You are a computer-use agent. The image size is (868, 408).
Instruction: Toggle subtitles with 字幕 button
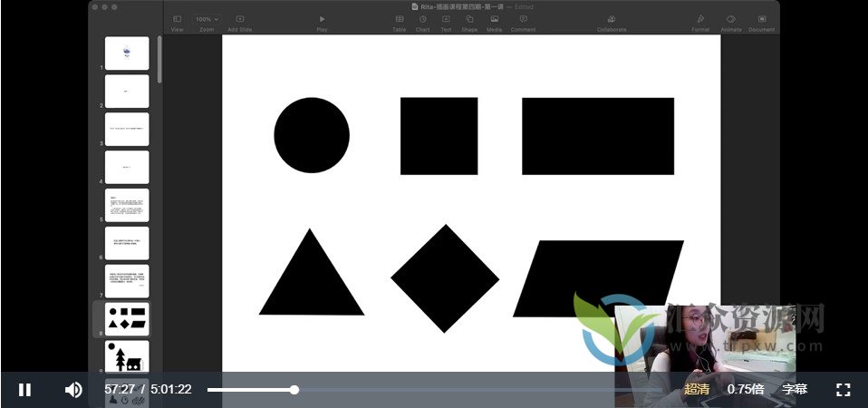[x=795, y=390]
